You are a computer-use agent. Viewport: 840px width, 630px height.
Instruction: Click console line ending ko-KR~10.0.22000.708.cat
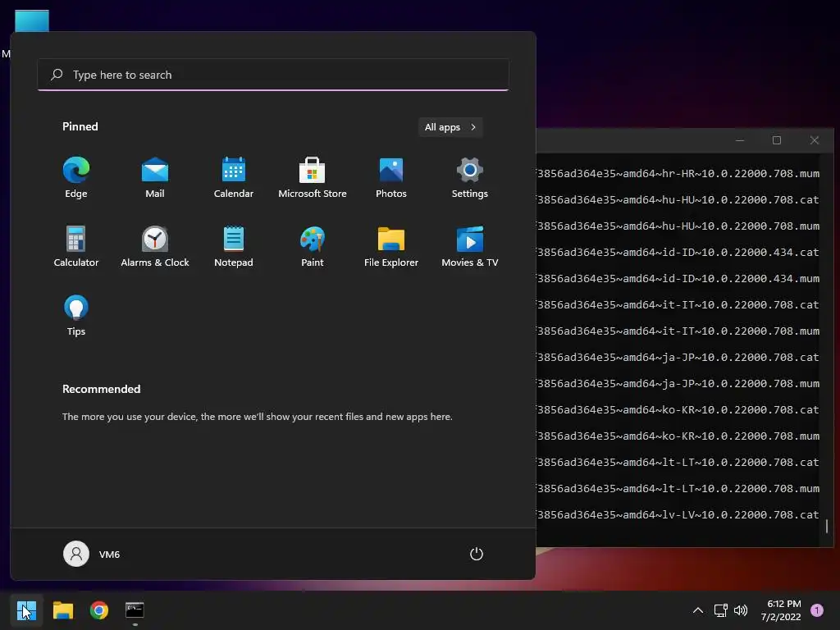pyautogui.click(x=678, y=410)
